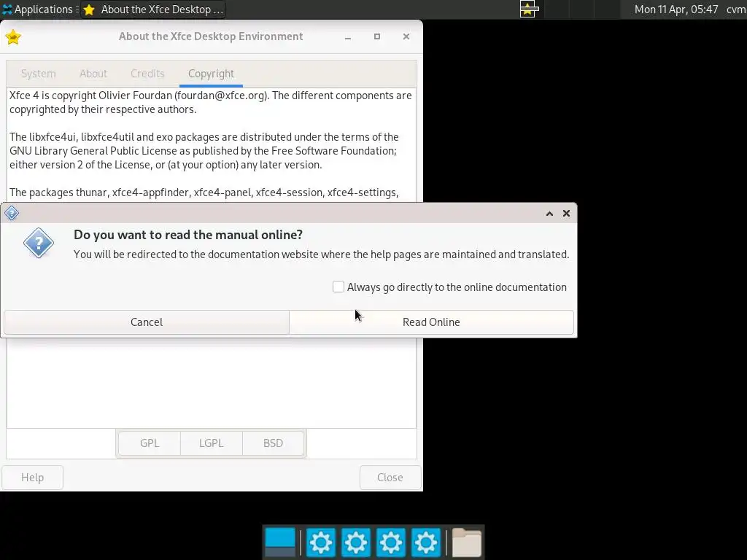This screenshot has width=747, height=560.
Task: Open the fourth gear icon in dock
Action: [426, 542]
